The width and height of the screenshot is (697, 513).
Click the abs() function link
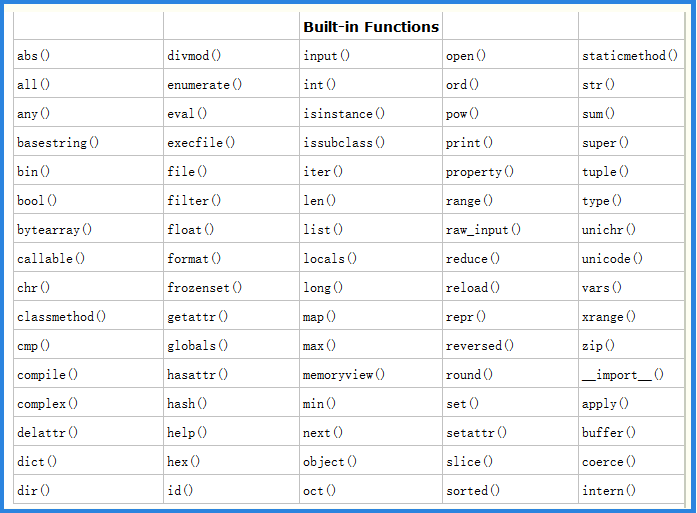(33, 56)
